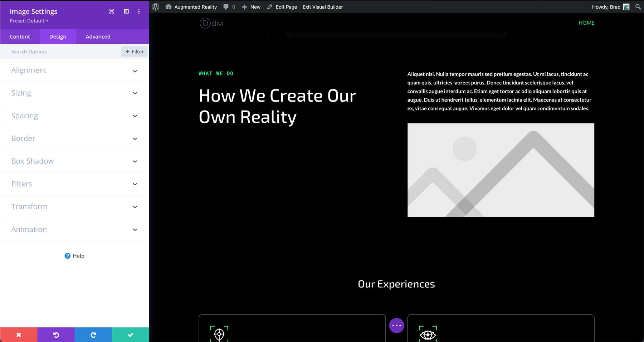Click the WordPress logo in admin bar
Screen dimensions: 644x342
[155, 6]
